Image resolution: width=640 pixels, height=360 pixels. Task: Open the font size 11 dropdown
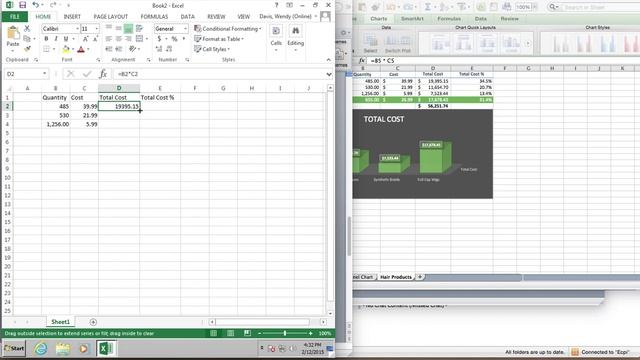(96, 29)
